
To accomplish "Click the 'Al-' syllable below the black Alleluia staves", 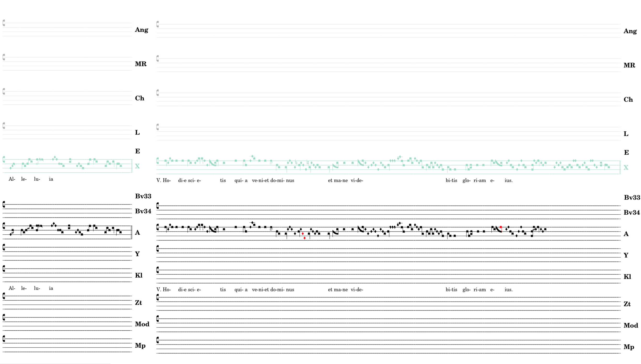I will (x=12, y=288).
